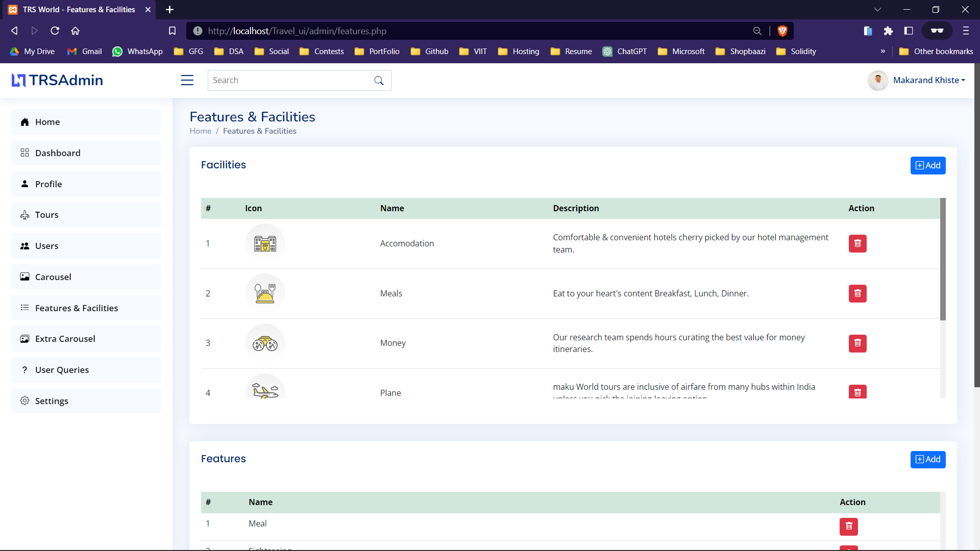Open the WhatsApp bookmark
This screenshot has height=551, width=980.
(x=137, y=52)
